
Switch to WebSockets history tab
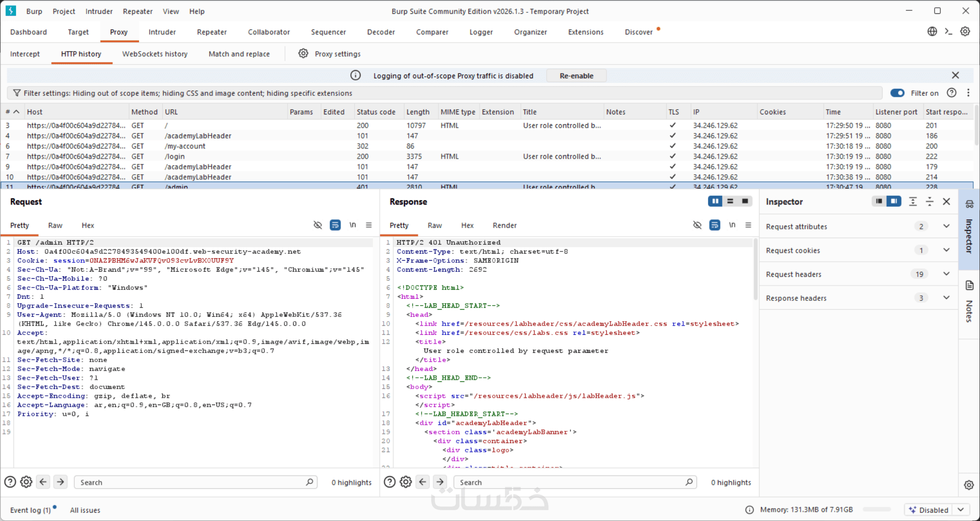[155, 54]
